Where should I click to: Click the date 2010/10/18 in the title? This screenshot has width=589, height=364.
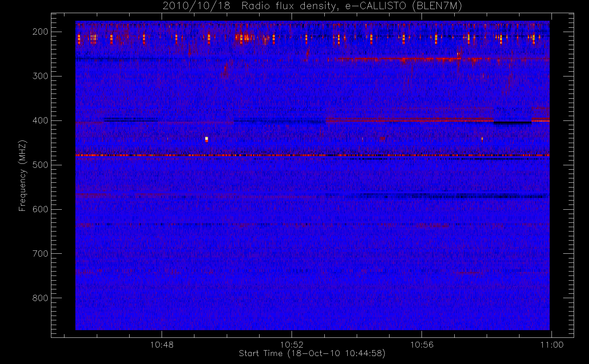click(196, 6)
